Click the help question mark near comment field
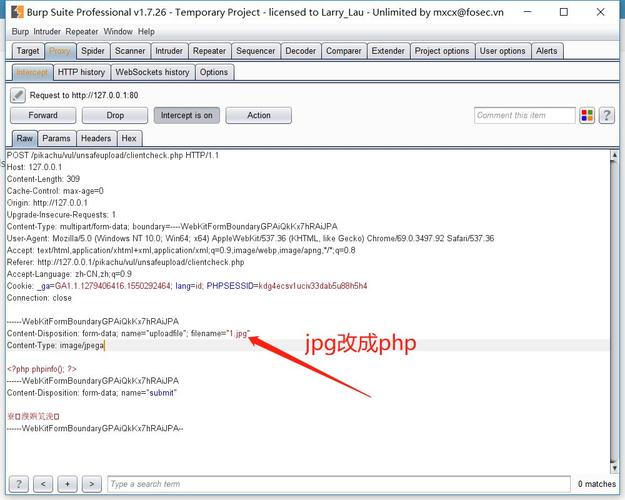The image size is (625, 500). 606,116
